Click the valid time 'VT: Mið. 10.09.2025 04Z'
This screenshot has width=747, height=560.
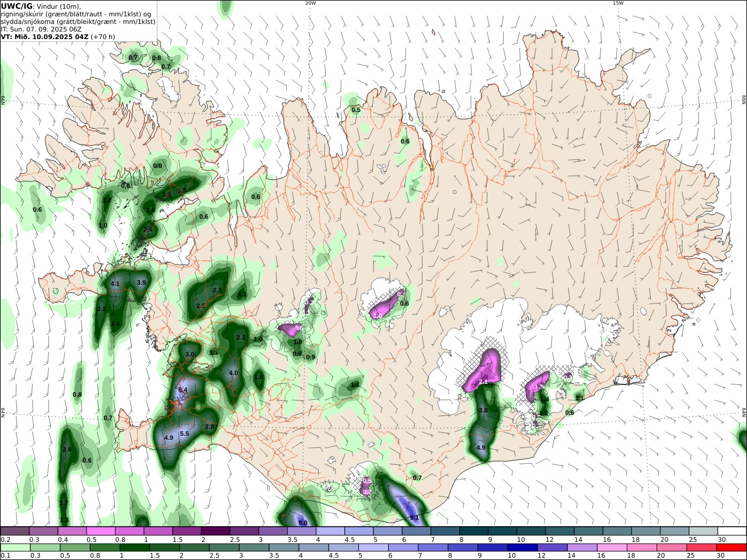[x=44, y=36]
